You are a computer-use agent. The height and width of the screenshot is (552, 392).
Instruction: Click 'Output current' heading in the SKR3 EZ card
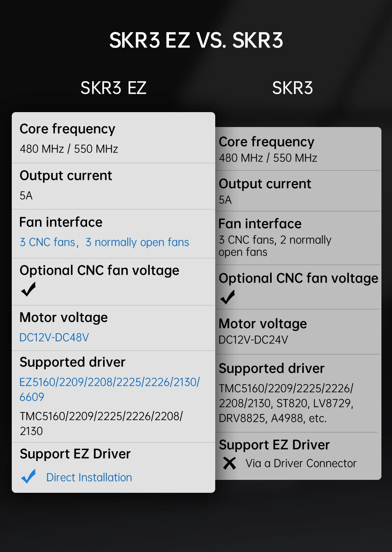(x=66, y=176)
